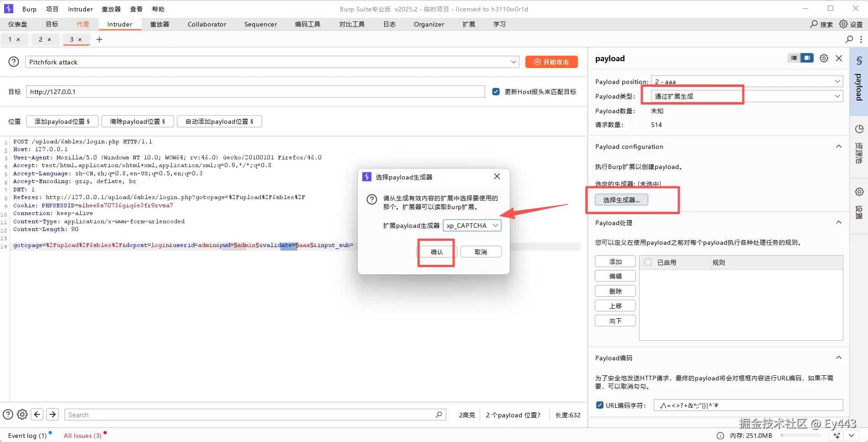Open the 查看 menu
Image resolution: width=868 pixels, height=442 pixels.
point(136,9)
